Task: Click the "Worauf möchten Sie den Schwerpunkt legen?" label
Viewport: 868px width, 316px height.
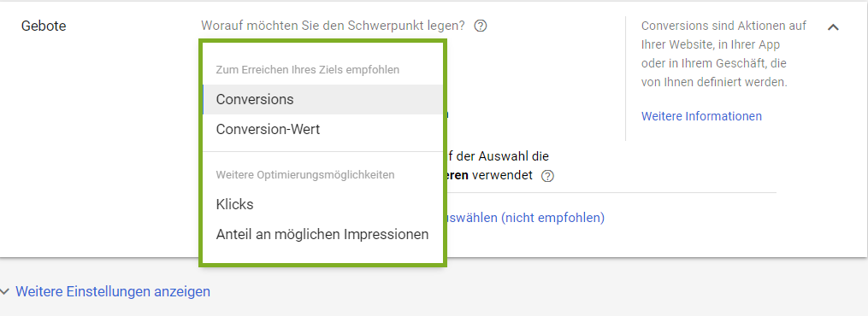Action: [333, 26]
